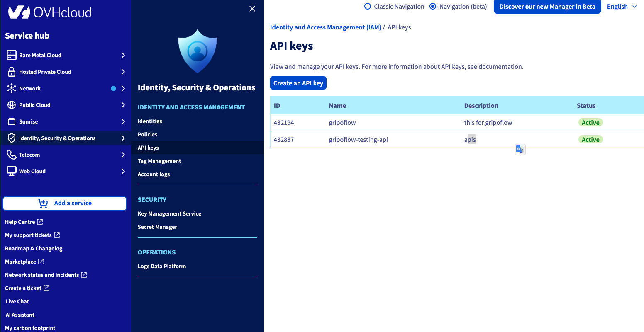
Task: Click the Public Cloud globe icon
Action: [12, 105]
